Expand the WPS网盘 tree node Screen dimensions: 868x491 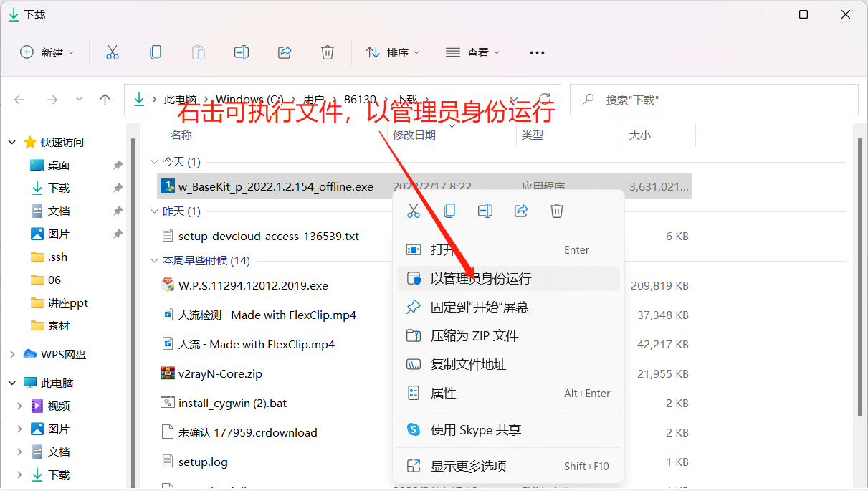[x=12, y=354]
